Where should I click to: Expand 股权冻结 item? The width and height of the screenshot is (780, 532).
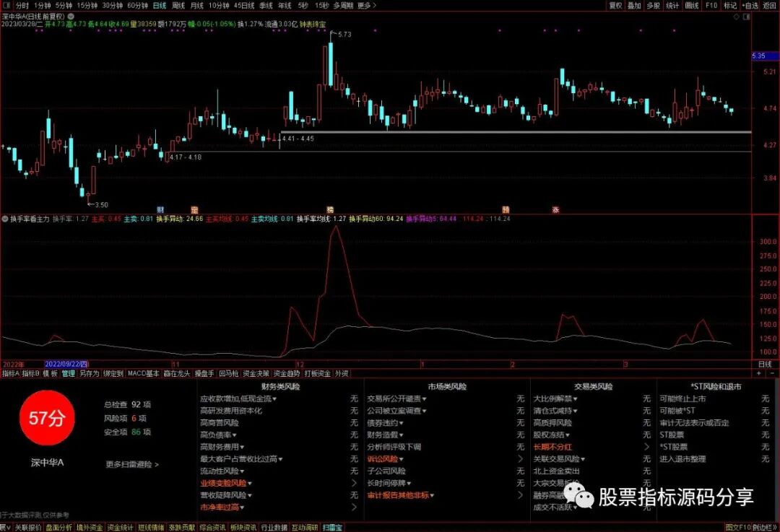[552, 435]
